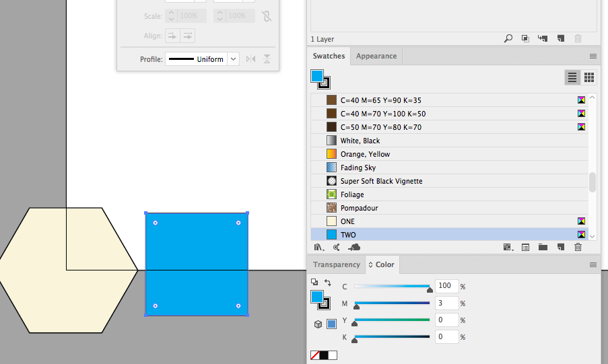This screenshot has height=364, width=608.
Task: Switch Swatches to thumbnail grid view
Action: click(x=588, y=77)
